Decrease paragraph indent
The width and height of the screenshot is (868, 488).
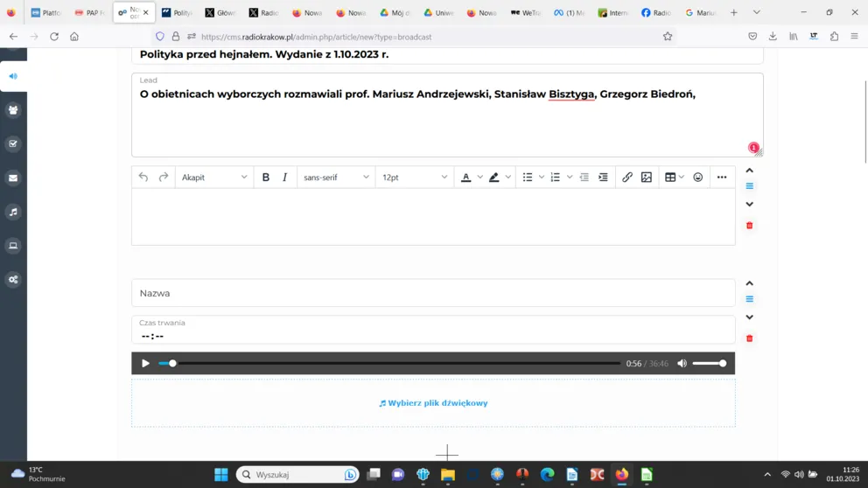pyautogui.click(x=584, y=177)
